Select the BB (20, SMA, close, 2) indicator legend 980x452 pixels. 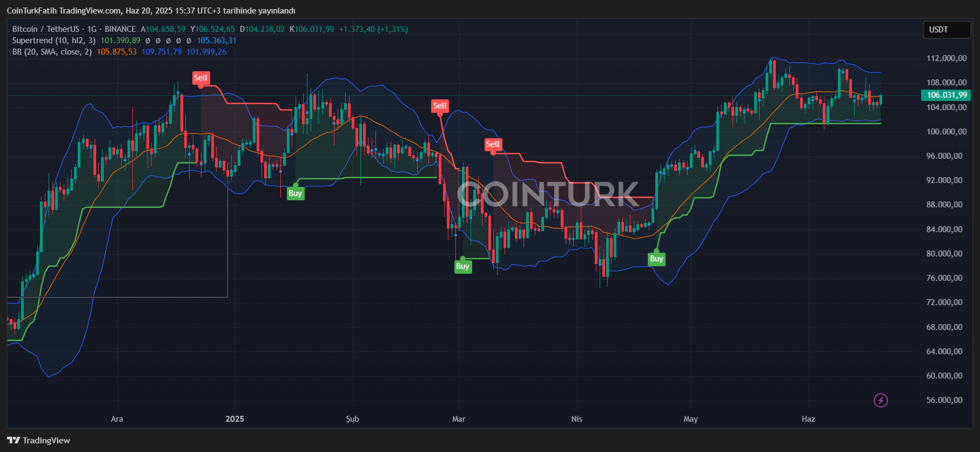click(x=52, y=52)
